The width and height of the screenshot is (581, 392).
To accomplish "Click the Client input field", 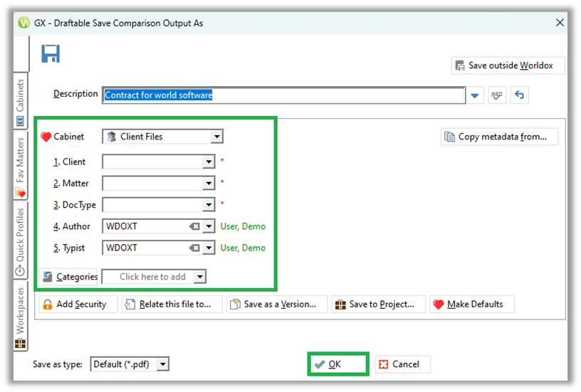I will tap(153, 161).
